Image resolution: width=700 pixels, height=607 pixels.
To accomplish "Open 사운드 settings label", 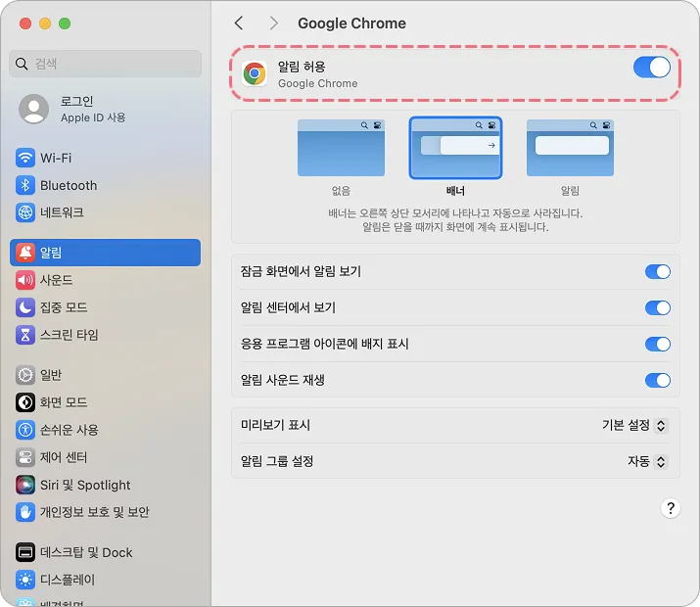I will tap(56, 280).
